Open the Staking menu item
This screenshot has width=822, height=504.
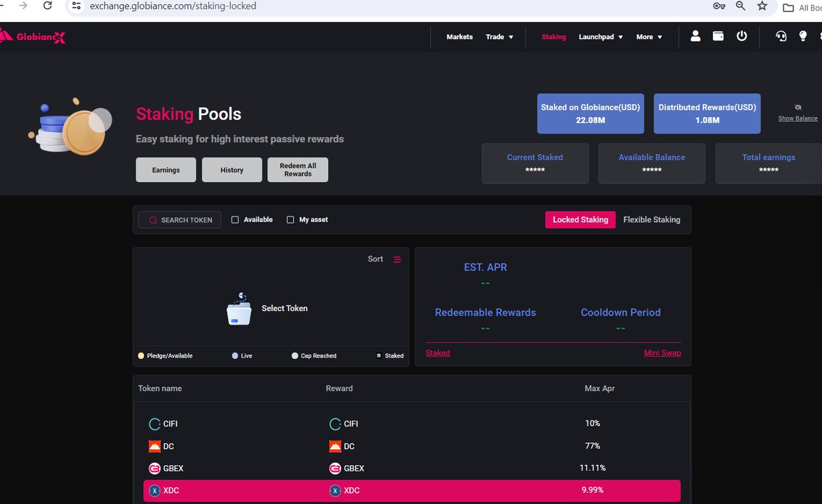(553, 37)
